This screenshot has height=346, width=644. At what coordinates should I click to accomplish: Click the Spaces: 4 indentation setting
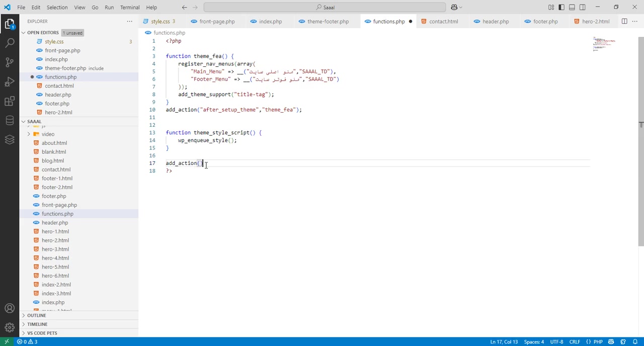click(533, 342)
